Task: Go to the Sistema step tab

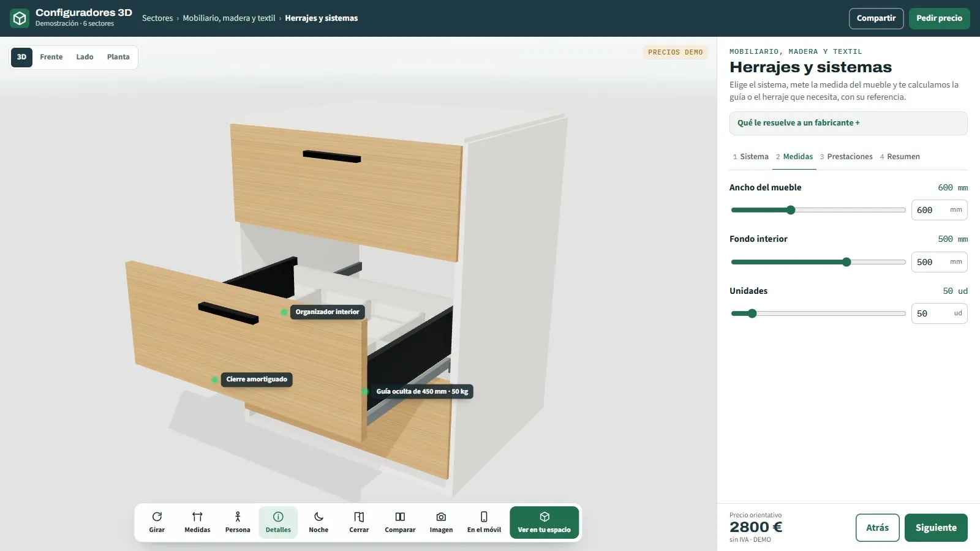Action: click(750, 157)
